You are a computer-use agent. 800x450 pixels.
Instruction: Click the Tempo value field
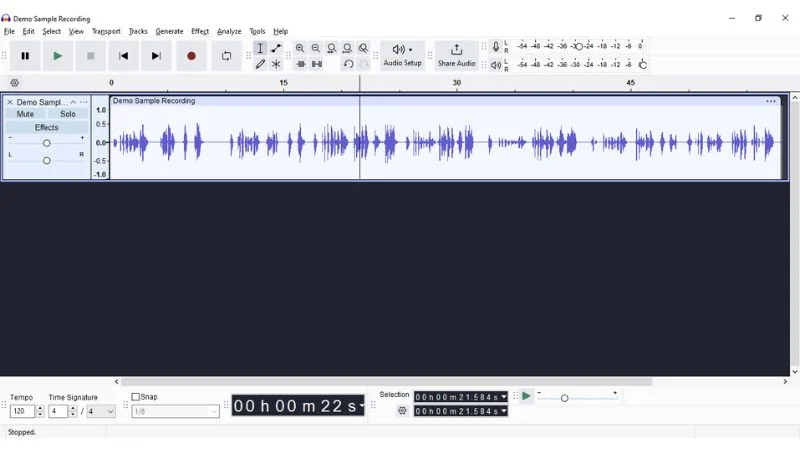point(22,411)
